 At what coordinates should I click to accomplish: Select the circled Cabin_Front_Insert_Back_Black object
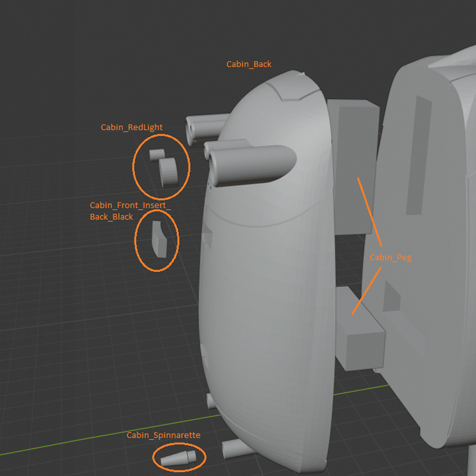160,239
